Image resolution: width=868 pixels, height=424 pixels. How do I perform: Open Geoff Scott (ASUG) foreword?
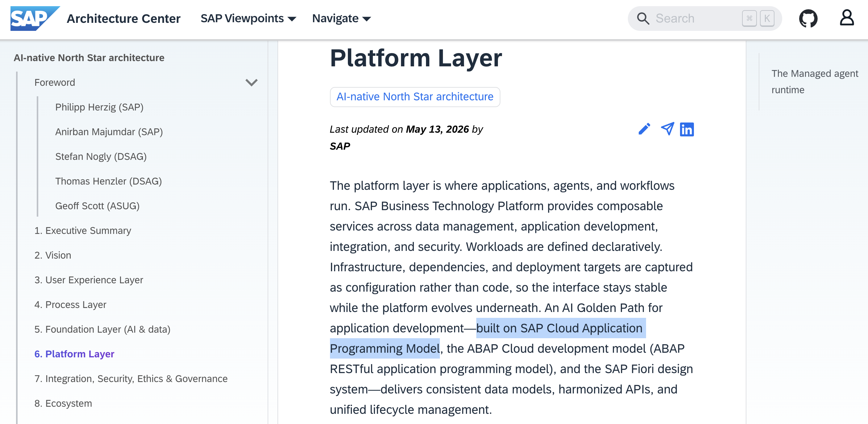pyautogui.click(x=97, y=206)
